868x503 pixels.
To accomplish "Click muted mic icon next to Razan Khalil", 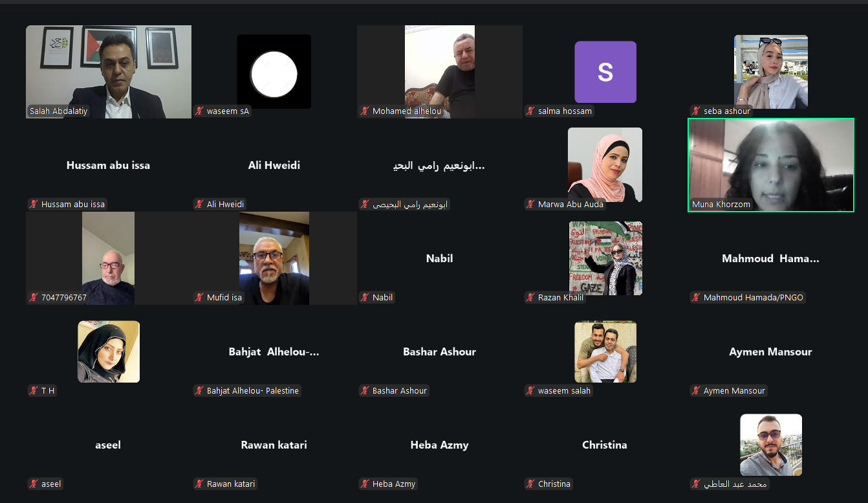I will coord(531,298).
